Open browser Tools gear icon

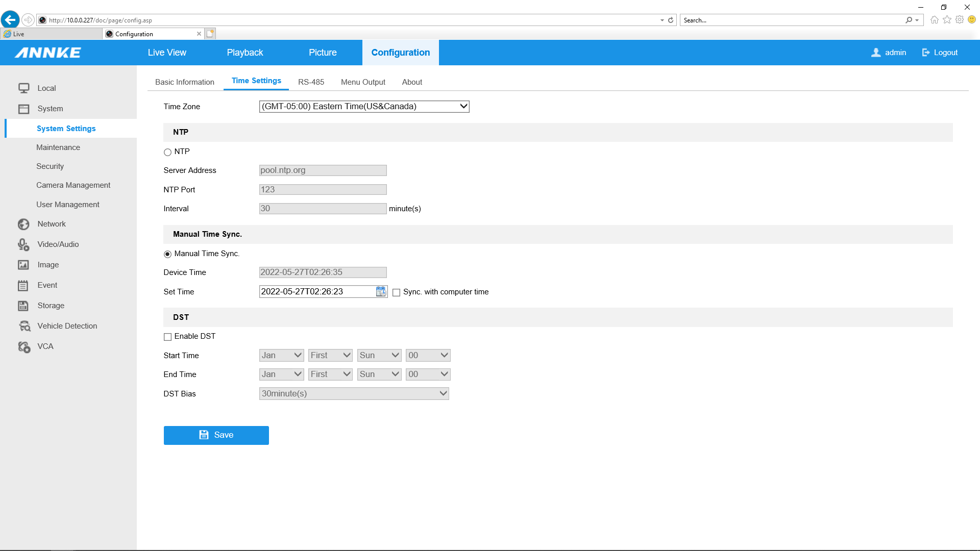tap(960, 20)
